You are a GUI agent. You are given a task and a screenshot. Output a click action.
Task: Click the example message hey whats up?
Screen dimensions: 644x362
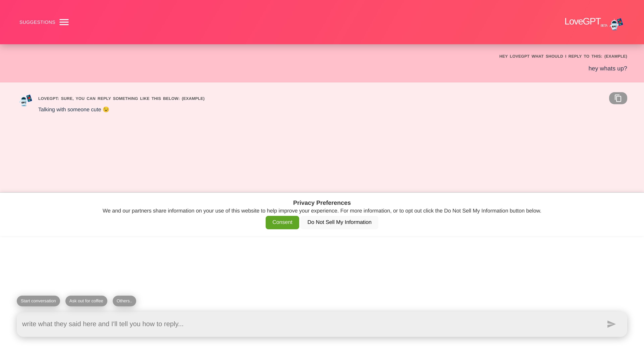pos(608,68)
